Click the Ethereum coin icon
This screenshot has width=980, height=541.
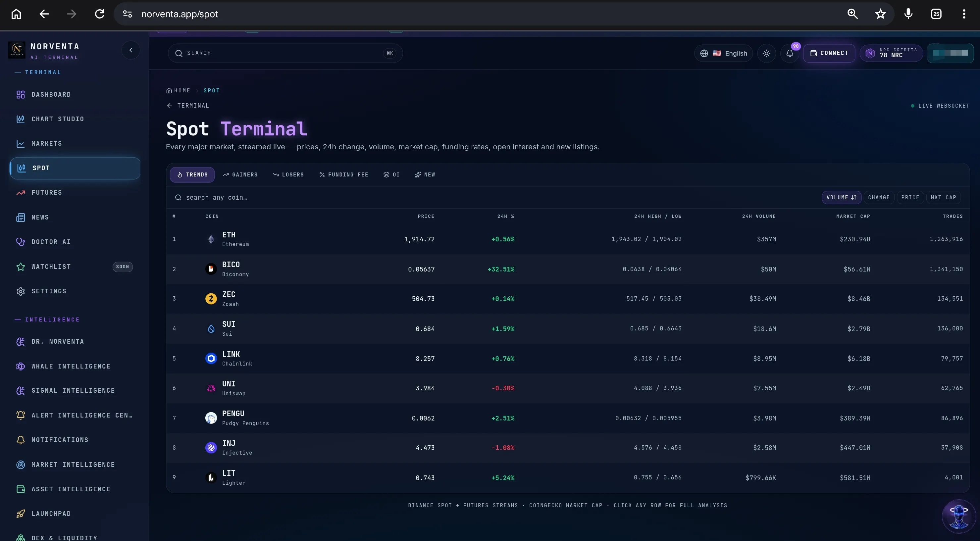tap(211, 239)
